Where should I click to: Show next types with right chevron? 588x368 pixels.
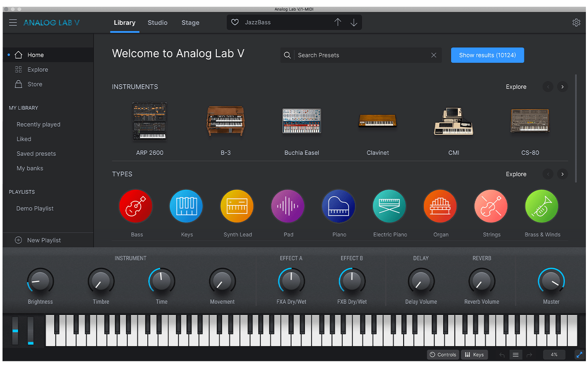point(562,174)
